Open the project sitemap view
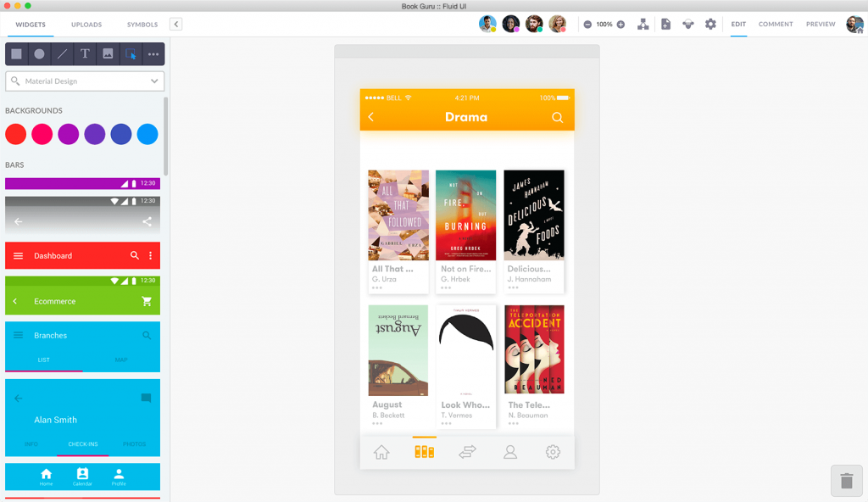Screen dimensions: 868x502 pos(643,24)
